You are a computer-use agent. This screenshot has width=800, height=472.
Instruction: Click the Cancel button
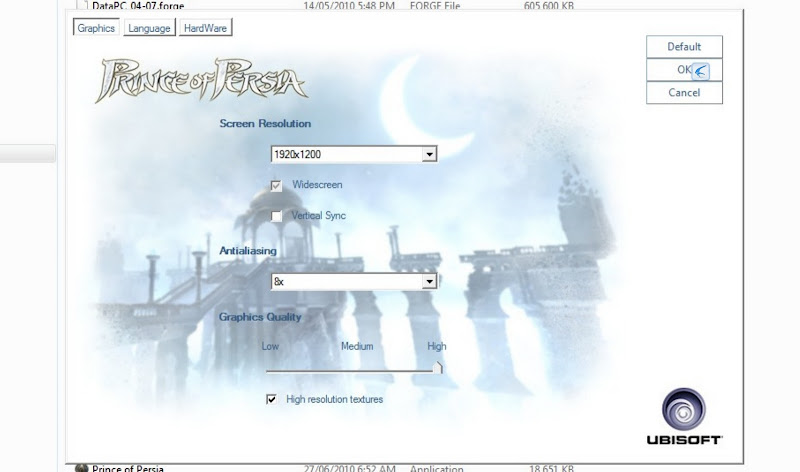tap(684, 92)
